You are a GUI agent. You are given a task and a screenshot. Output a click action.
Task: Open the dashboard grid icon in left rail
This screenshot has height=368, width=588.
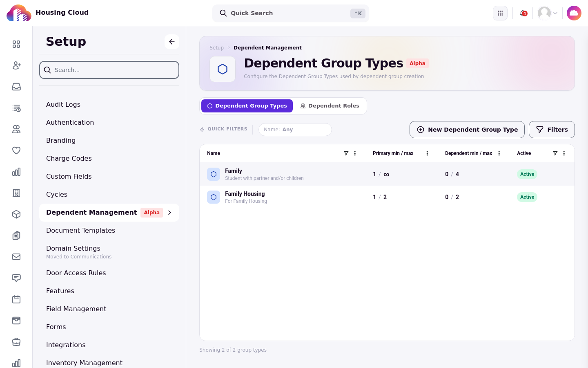pyautogui.click(x=16, y=44)
